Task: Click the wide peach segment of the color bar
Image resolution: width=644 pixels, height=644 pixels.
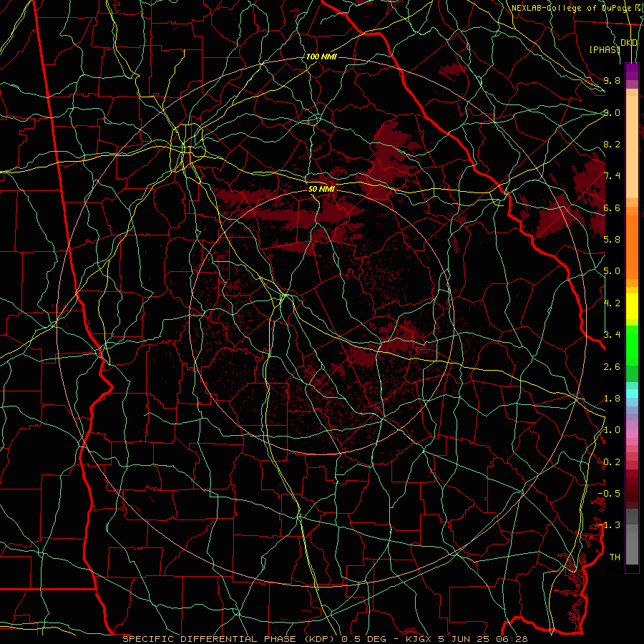Action: [632, 147]
